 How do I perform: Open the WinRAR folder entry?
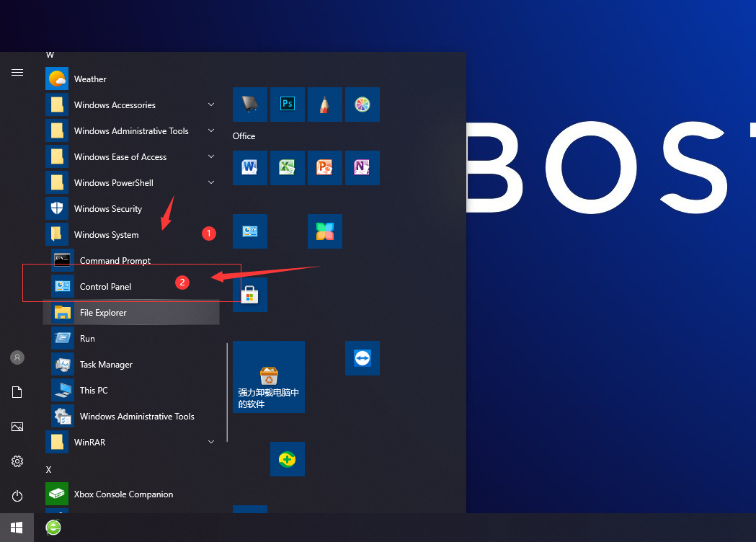[131, 443]
